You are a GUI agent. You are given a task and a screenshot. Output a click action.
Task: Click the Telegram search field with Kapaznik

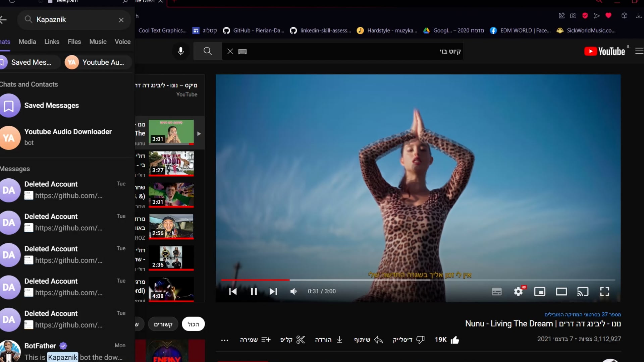coord(74,20)
